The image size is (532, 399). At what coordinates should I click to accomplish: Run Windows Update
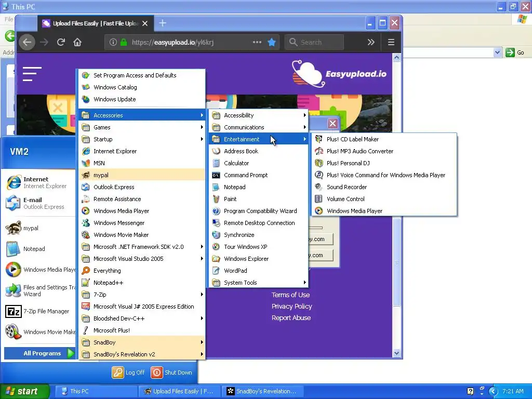(142, 99)
